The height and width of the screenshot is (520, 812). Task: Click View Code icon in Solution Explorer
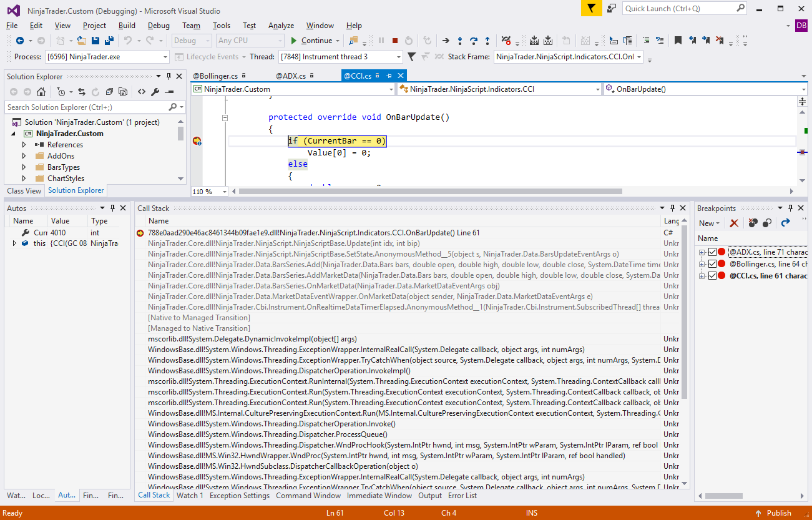(x=142, y=92)
